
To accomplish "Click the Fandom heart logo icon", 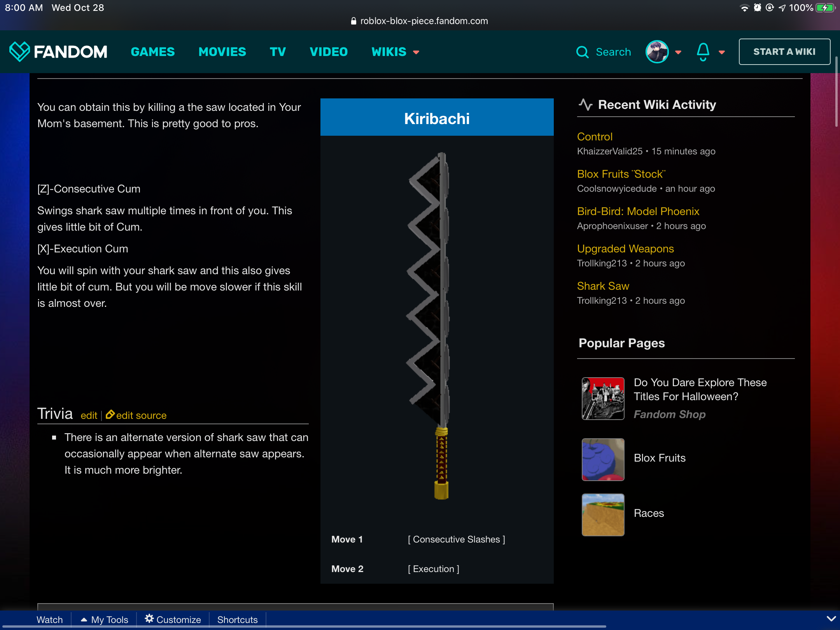I will 19,52.
